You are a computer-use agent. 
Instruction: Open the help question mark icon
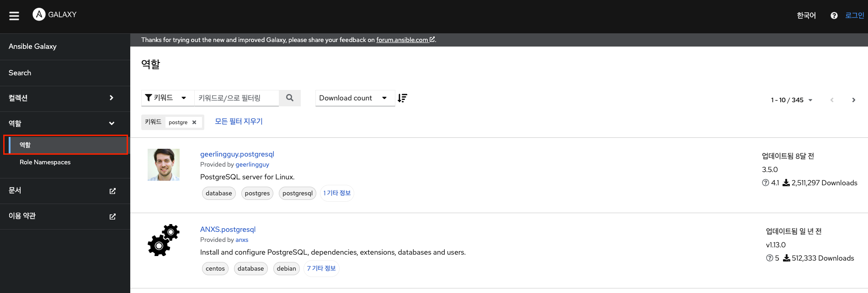click(x=834, y=16)
